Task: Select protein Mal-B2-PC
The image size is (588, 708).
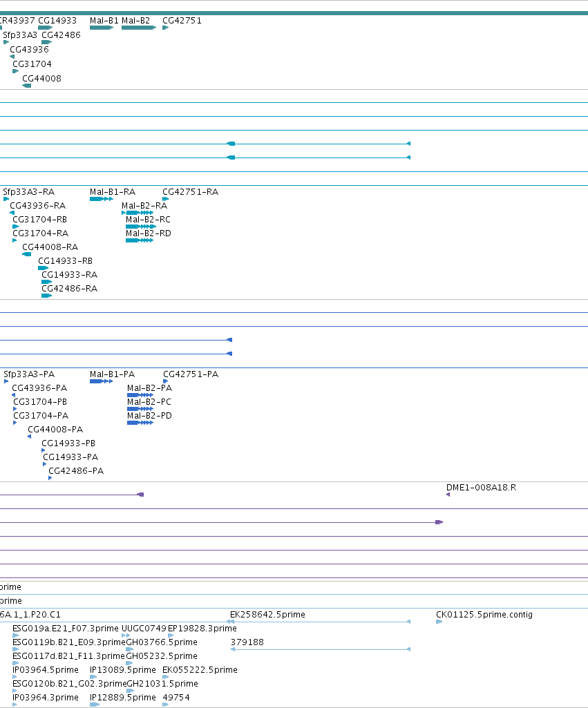Action: [x=149, y=402]
